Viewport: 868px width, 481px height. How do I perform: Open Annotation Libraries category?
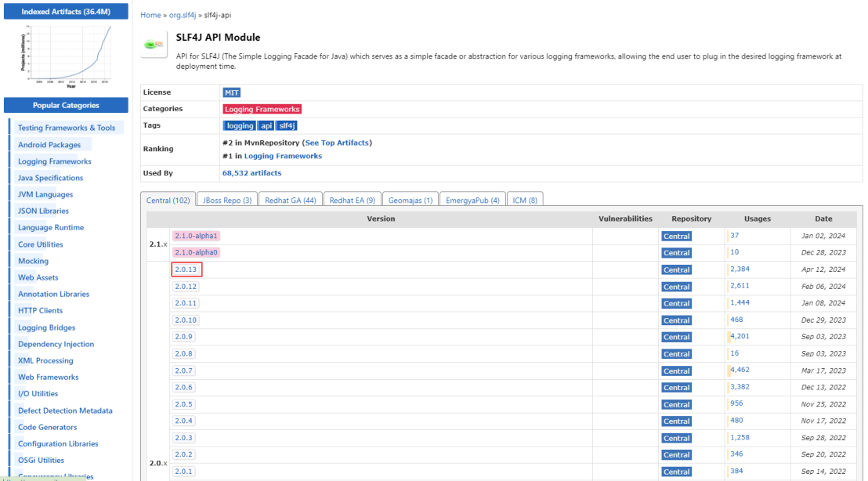(x=54, y=295)
